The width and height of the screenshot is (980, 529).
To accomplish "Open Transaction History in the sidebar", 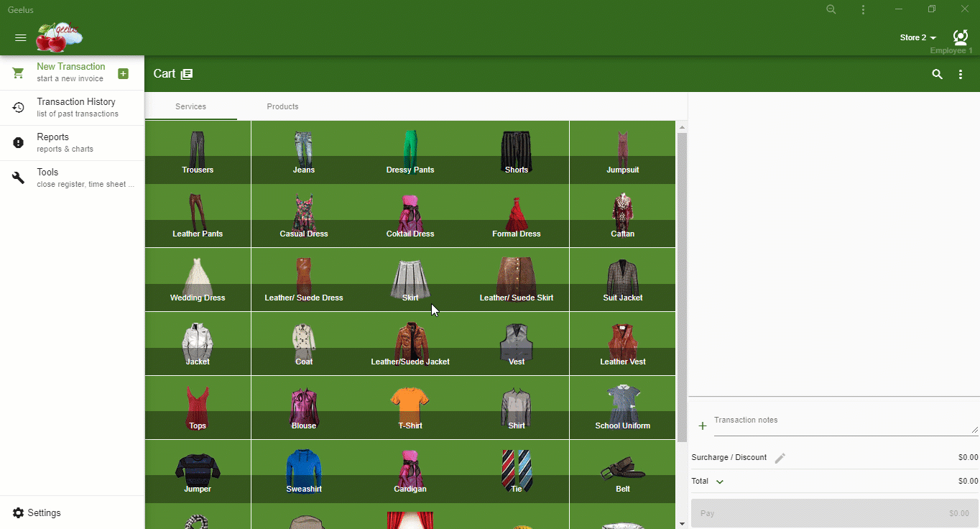I will coord(72,108).
